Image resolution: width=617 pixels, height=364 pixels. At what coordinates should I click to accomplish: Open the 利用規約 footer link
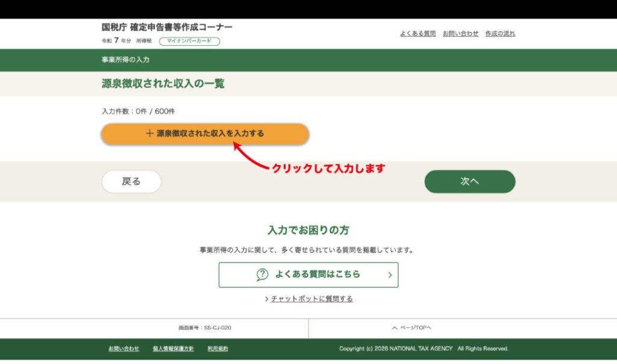[x=218, y=349]
